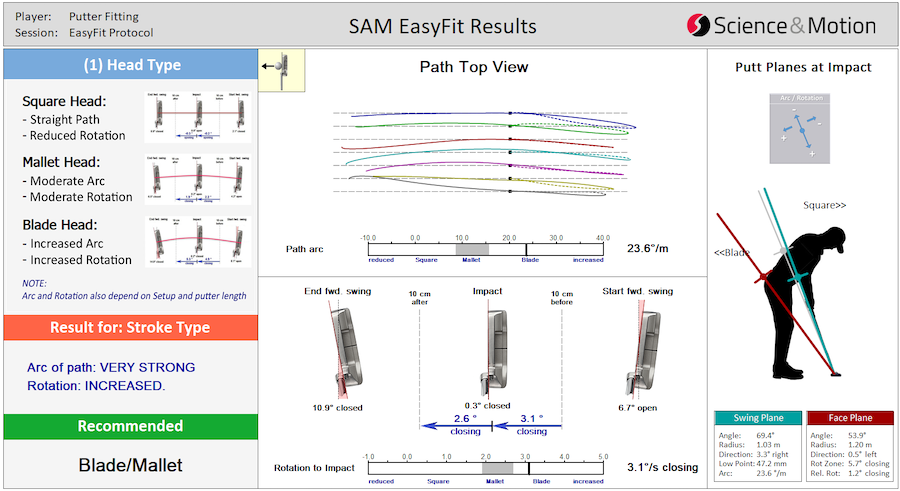The width and height of the screenshot is (900, 491).
Task: Click the Rot Zone 5.7° closing value
Action: click(x=869, y=463)
